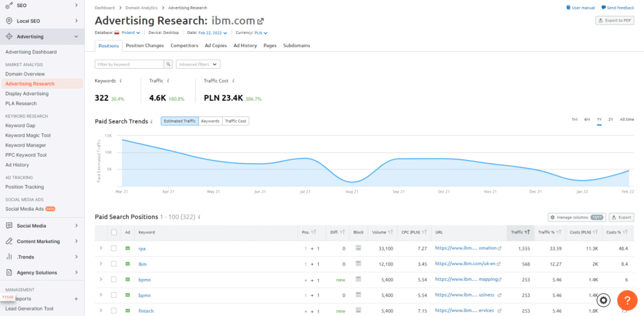This screenshot has height=316, width=644.
Task: Select the Traffic Cost chart toggle
Action: click(x=236, y=121)
